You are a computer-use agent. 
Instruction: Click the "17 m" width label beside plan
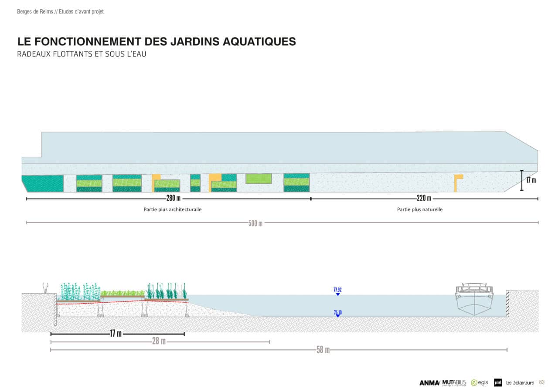point(531,180)
